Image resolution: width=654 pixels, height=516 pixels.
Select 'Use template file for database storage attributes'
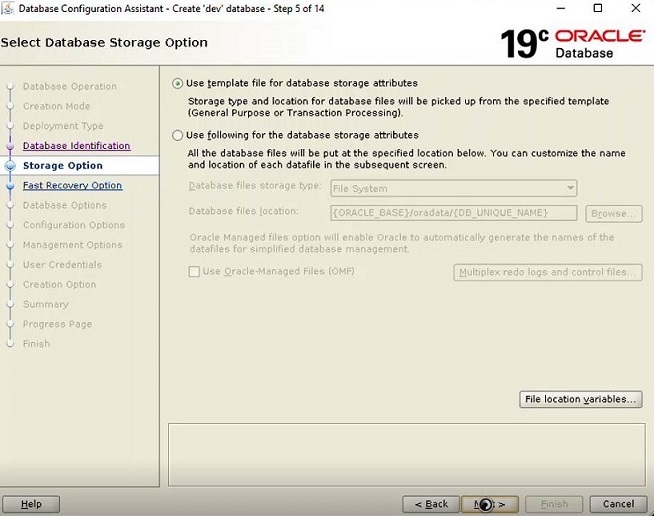(x=177, y=83)
